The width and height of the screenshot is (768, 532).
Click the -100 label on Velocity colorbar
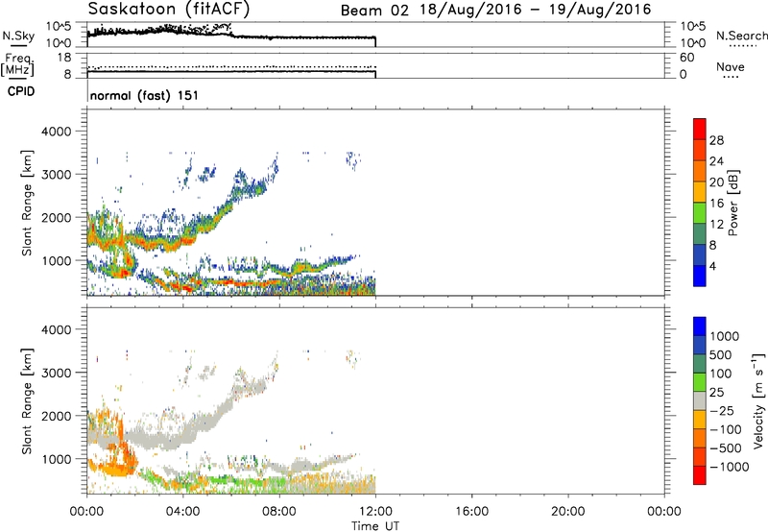[x=726, y=429]
